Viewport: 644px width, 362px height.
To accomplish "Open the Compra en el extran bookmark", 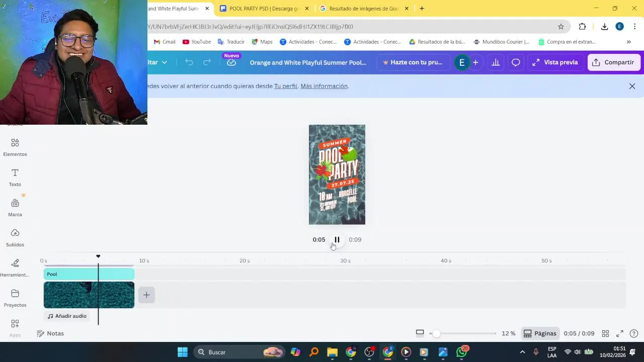I will pos(567,42).
